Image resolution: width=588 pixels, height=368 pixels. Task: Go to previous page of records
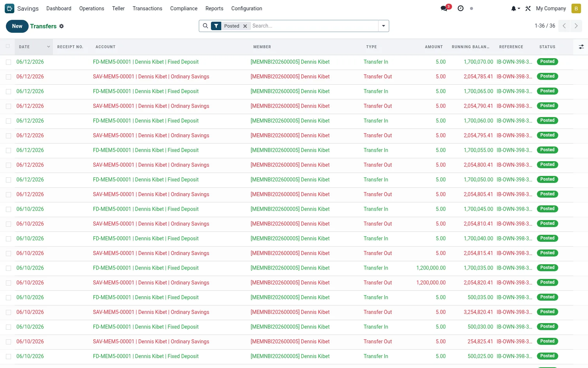[564, 26]
